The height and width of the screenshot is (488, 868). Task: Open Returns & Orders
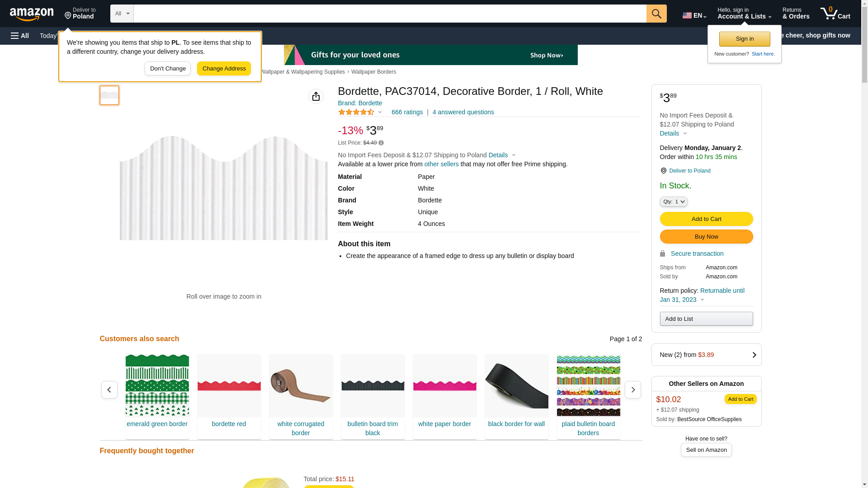(795, 14)
